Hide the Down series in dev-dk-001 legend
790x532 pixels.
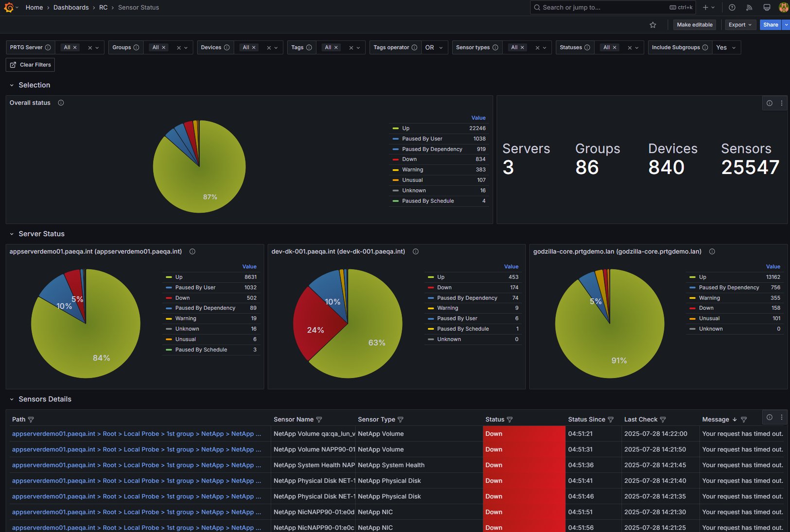click(444, 287)
